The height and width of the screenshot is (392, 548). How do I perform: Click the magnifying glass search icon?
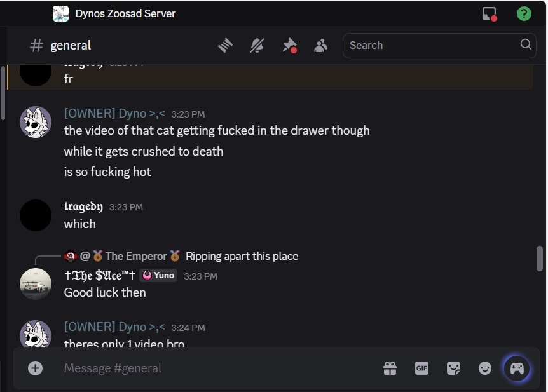coord(526,44)
